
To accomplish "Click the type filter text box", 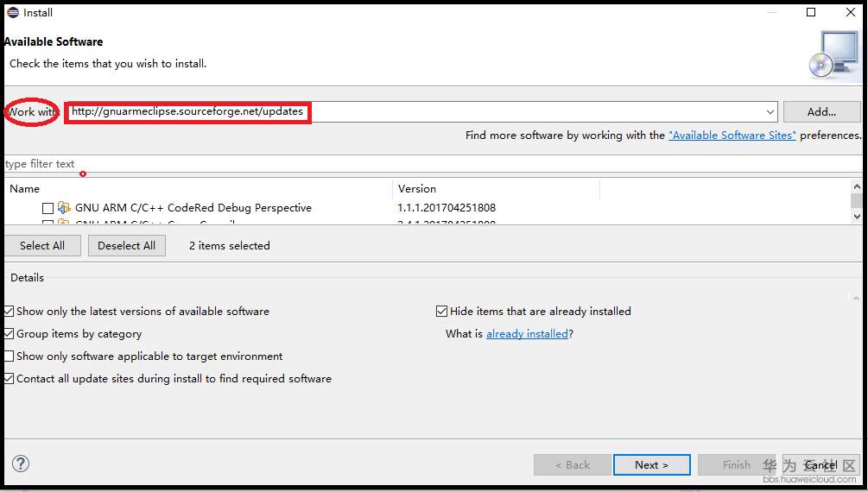I will [x=432, y=164].
